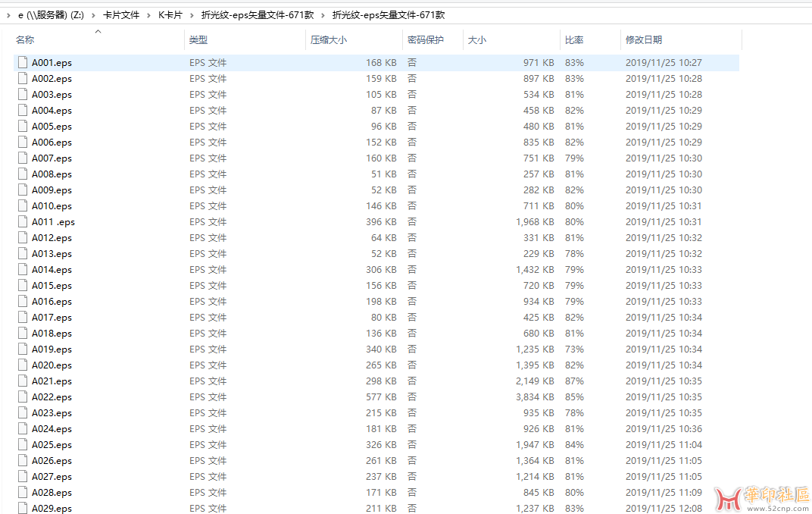Screen dimensions: 812x514
Task: Click the 类型 column header
Action: point(198,40)
